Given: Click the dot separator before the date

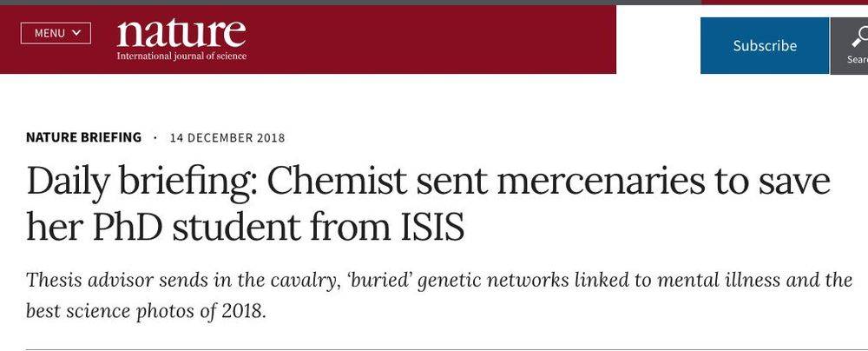Looking at the screenshot, I should point(155,137).
